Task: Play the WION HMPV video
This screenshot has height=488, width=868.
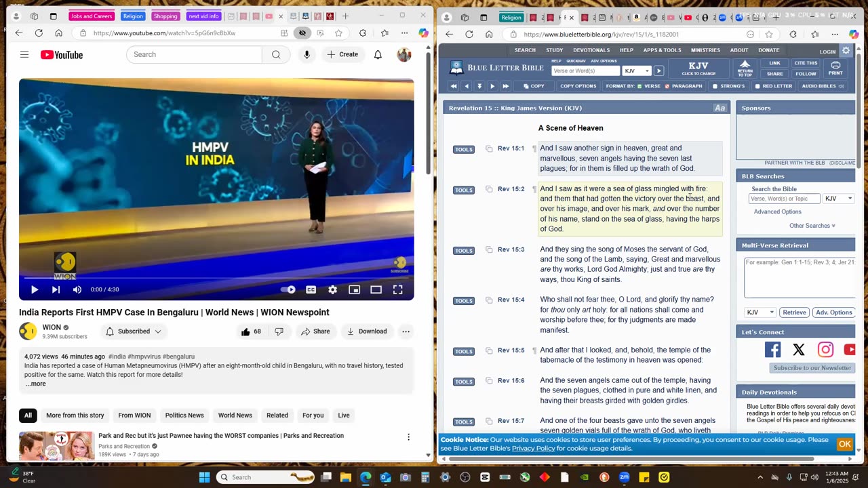Action: (x=34, y=289)
